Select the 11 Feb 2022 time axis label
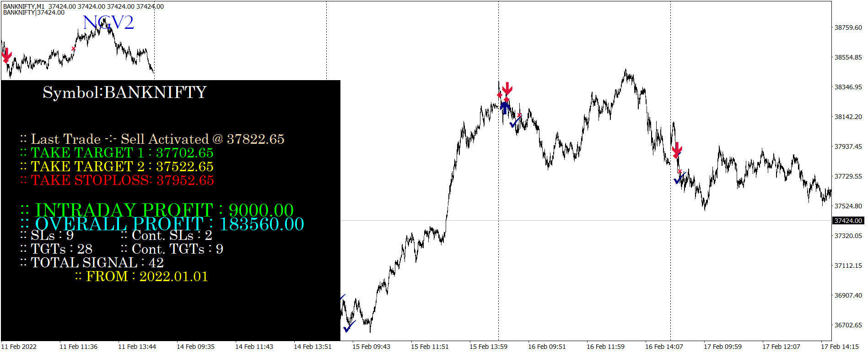Screen dimensions: 868x353 pyautogui.click(x=19, y=347)
